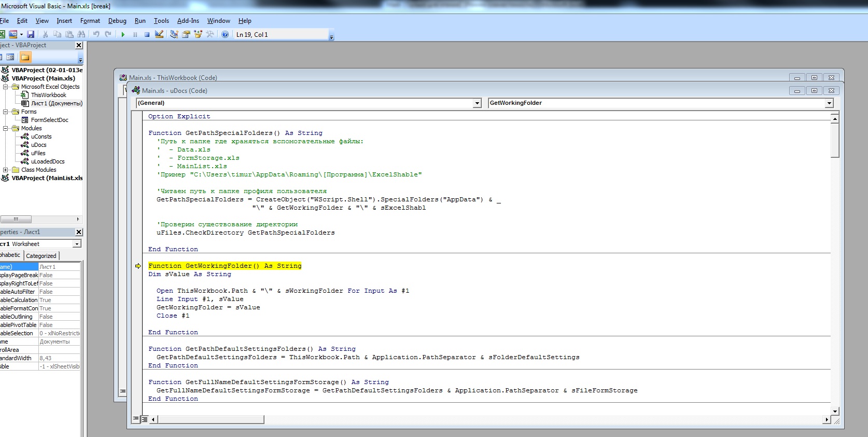
Task: Select the uDocs module
Action: coord(38,145)
